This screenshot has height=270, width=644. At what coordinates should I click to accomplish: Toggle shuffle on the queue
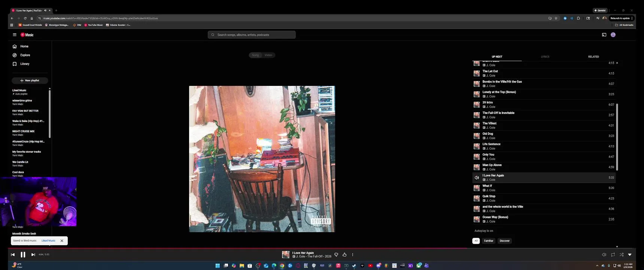tap(622, 255)
